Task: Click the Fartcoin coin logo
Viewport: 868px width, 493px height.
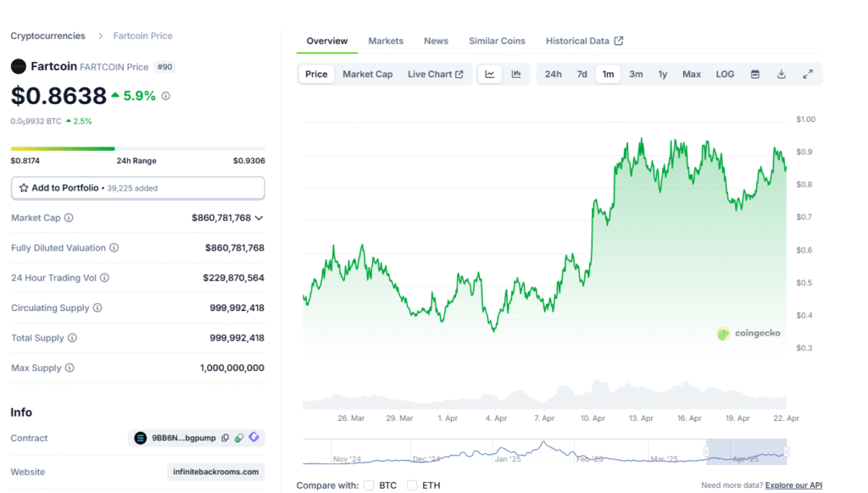Action: 19,66
